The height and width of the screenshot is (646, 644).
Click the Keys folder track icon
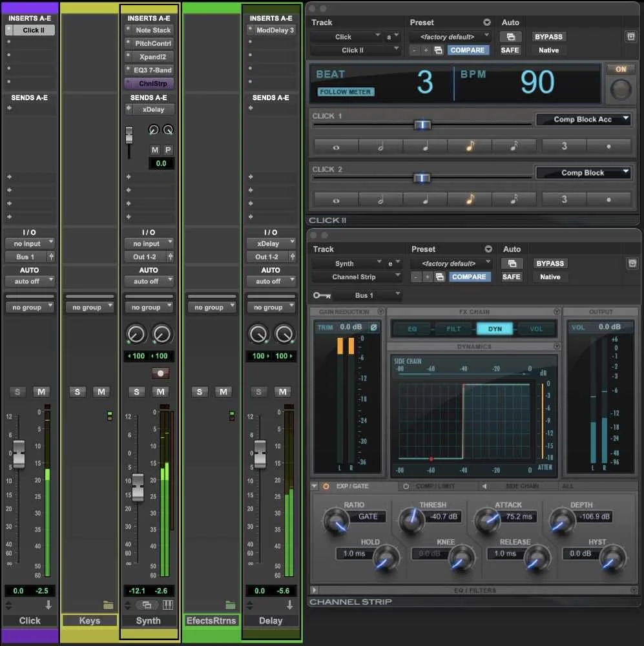[109, 605]
